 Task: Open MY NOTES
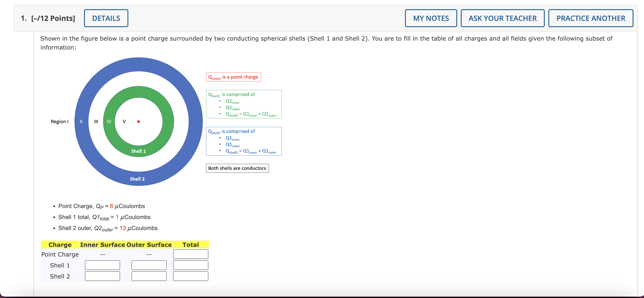(431, 18)
